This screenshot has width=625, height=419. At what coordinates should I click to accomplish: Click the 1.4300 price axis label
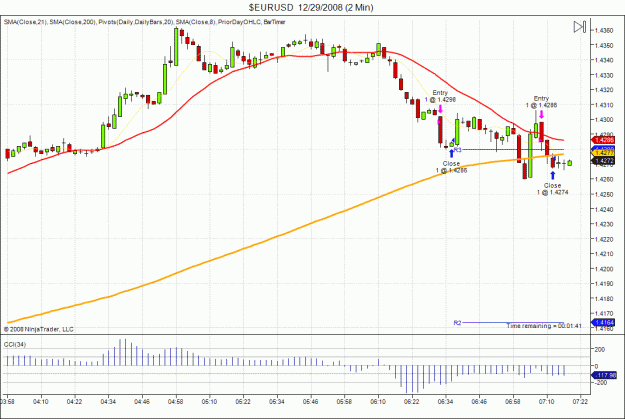point(604,120)
